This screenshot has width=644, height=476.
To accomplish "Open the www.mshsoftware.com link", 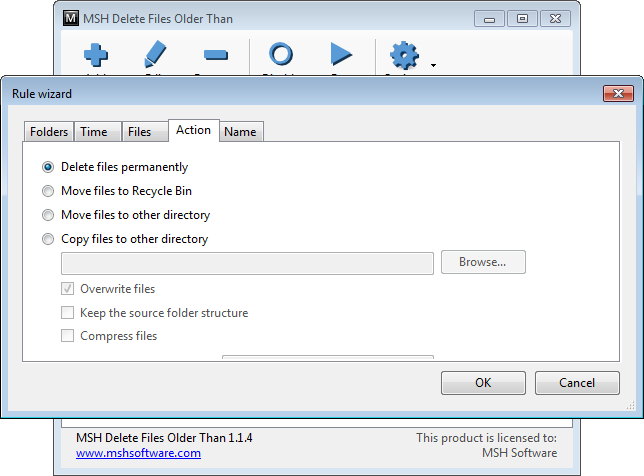I will tap(138, 453).
